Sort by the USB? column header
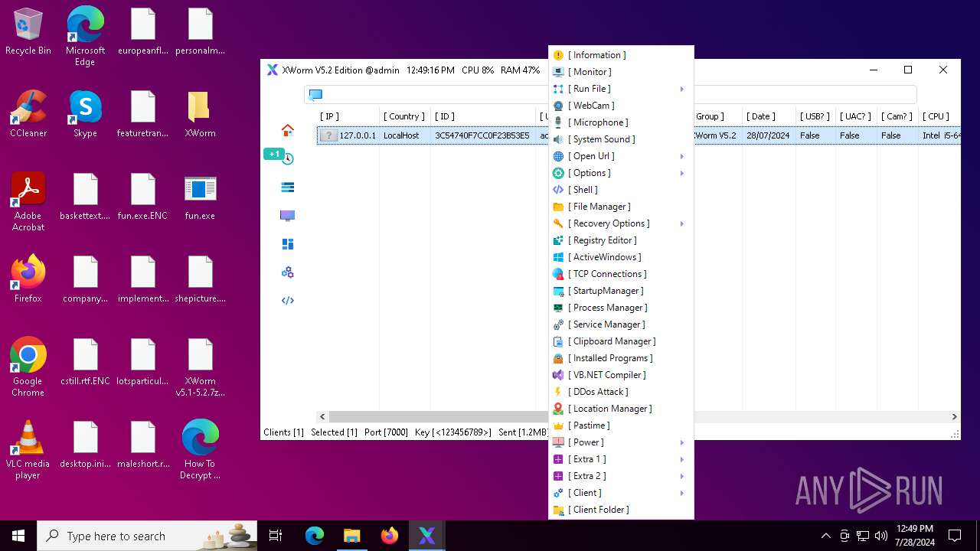 pos(815,116)
